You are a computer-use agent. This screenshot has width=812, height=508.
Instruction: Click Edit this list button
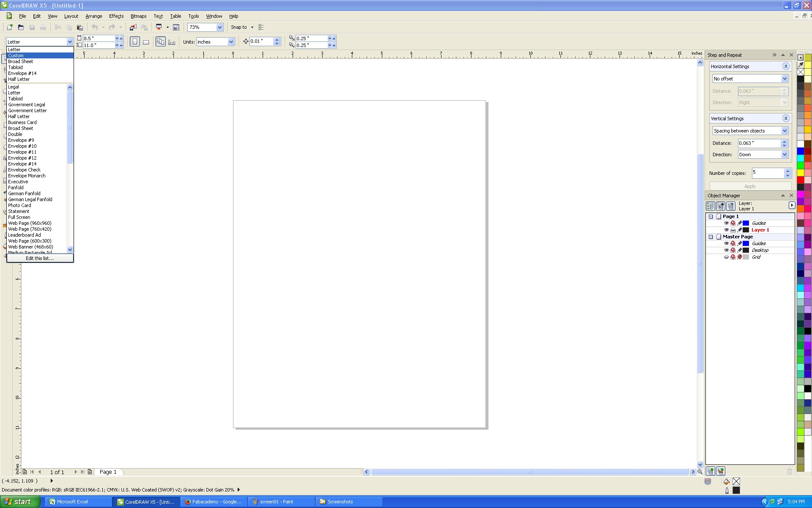[40, 258]
